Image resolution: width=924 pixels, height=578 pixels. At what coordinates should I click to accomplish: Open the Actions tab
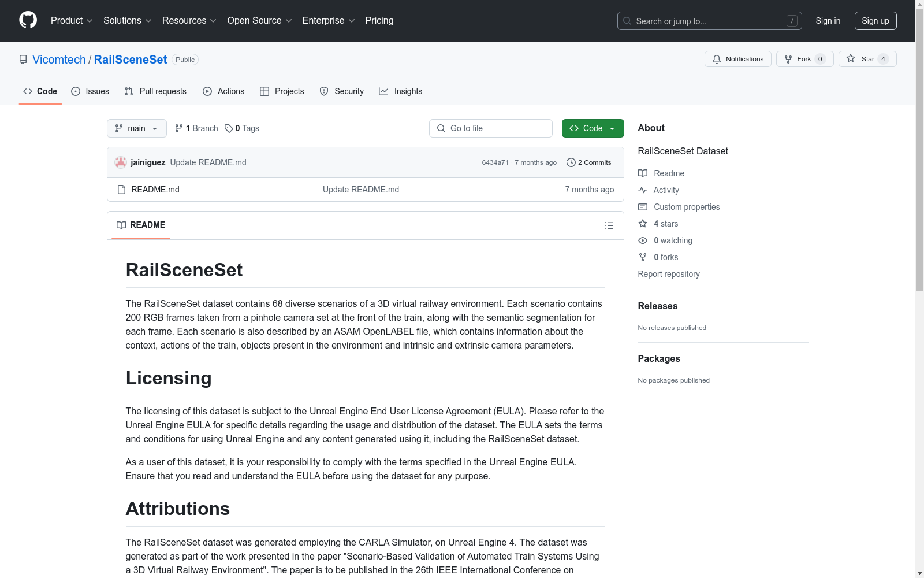pyautogui.click(x=223, y=91)
